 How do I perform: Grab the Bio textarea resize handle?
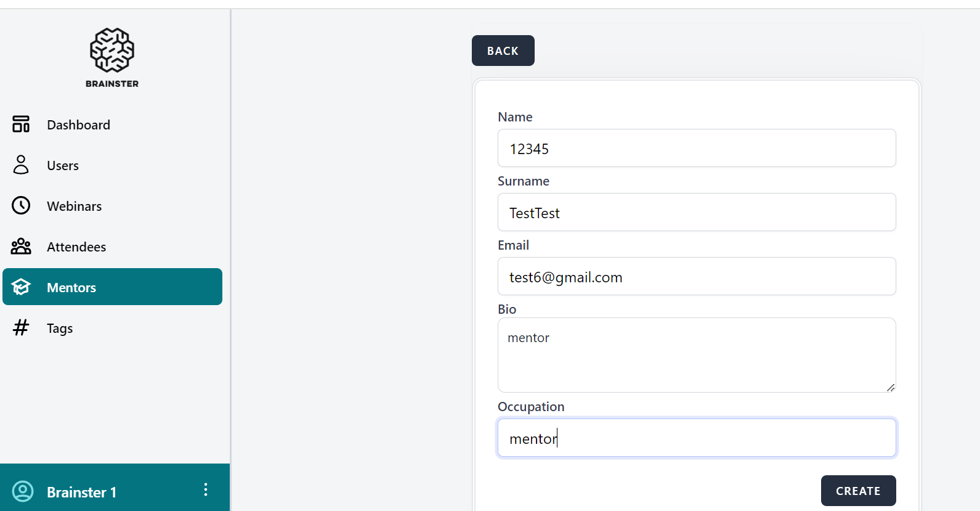coord(891,388)
